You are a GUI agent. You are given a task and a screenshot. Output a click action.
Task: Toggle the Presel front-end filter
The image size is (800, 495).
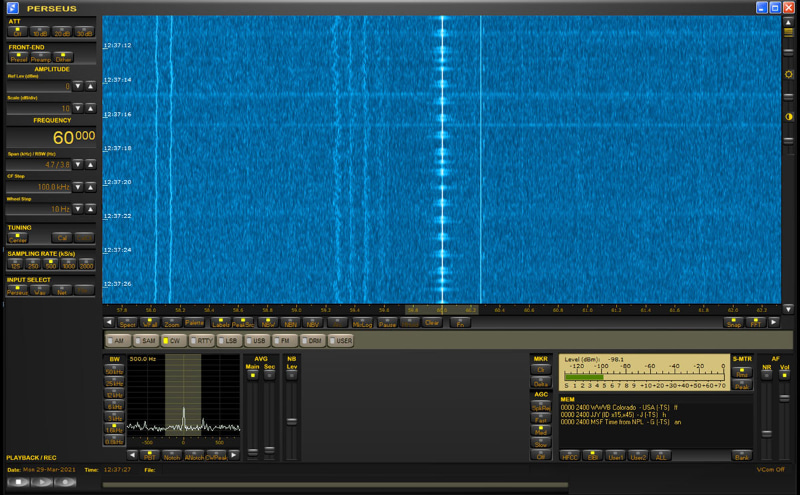point(18,58)
